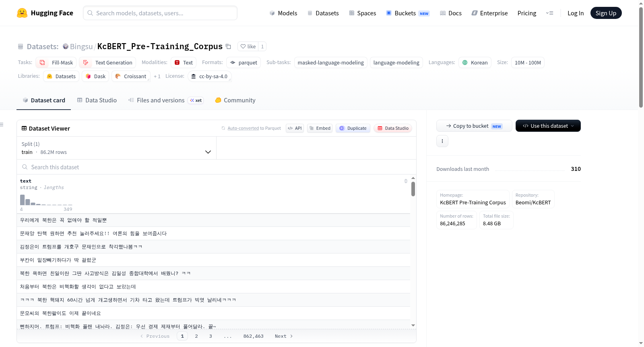Click the page vertical scrollbar thumb
644x347 pixels.
[641, 58]
